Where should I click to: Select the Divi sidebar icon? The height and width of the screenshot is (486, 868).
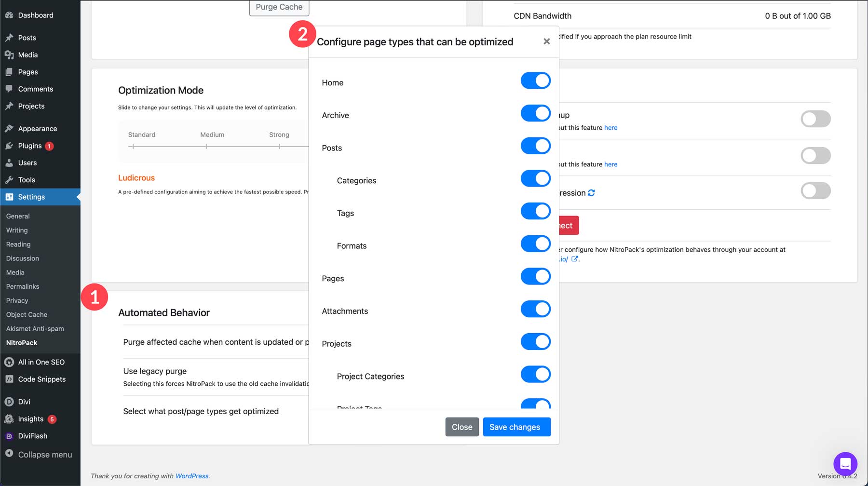point(9,401)
